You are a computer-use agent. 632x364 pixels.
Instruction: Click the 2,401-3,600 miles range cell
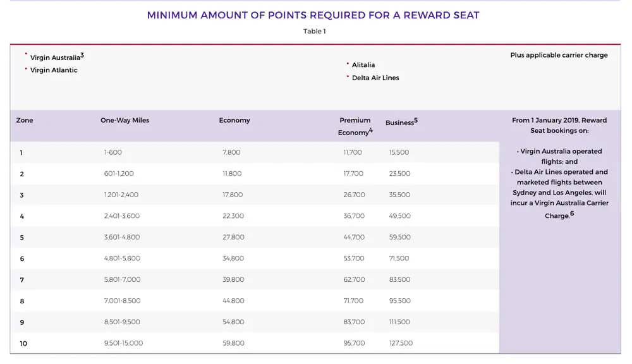(x=122, y=216)
